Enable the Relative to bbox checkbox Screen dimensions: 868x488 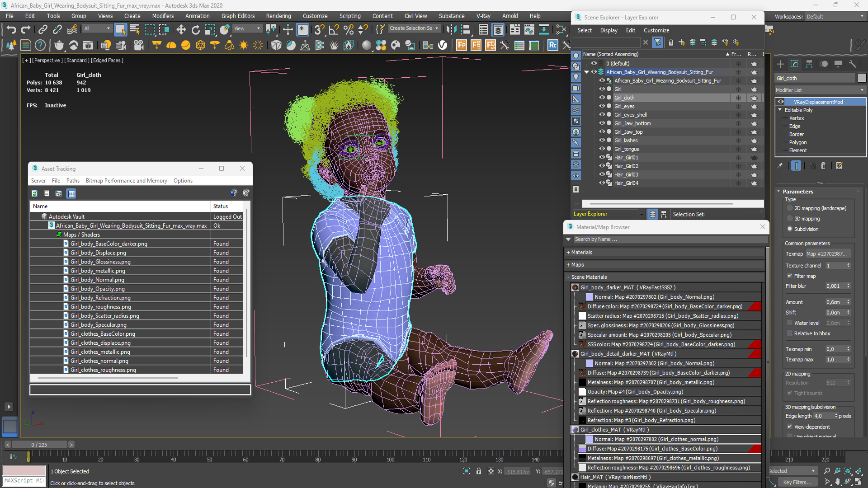pyautogui.click(x=790, y=333)
